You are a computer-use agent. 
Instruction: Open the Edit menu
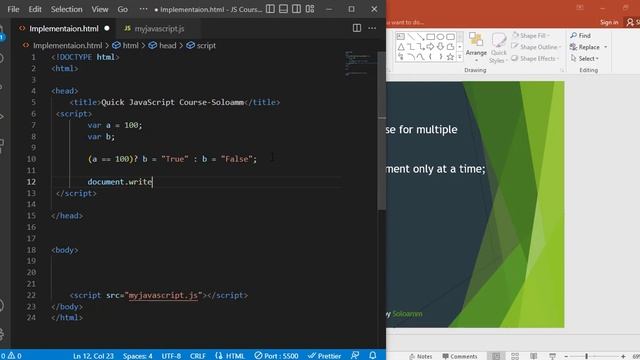35,9
